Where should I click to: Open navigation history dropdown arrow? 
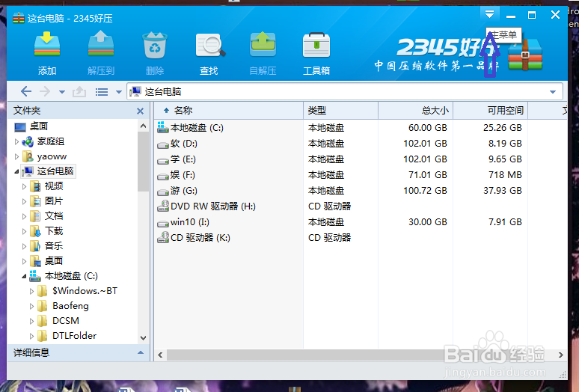(62, 92)
